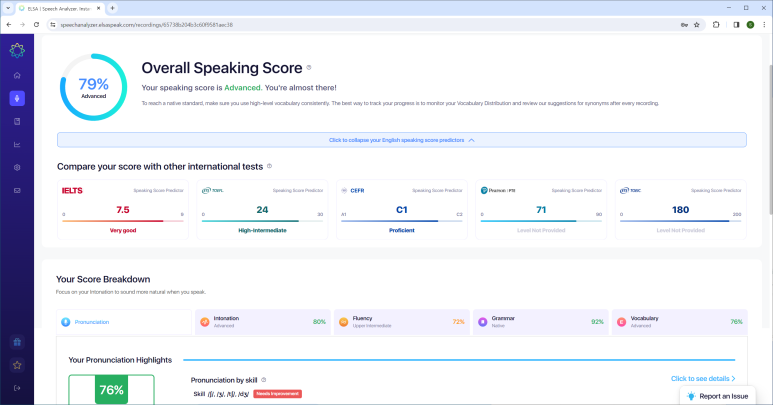773x405 pixels.
Task: Reload the current page
Action: tap(36, 25)
